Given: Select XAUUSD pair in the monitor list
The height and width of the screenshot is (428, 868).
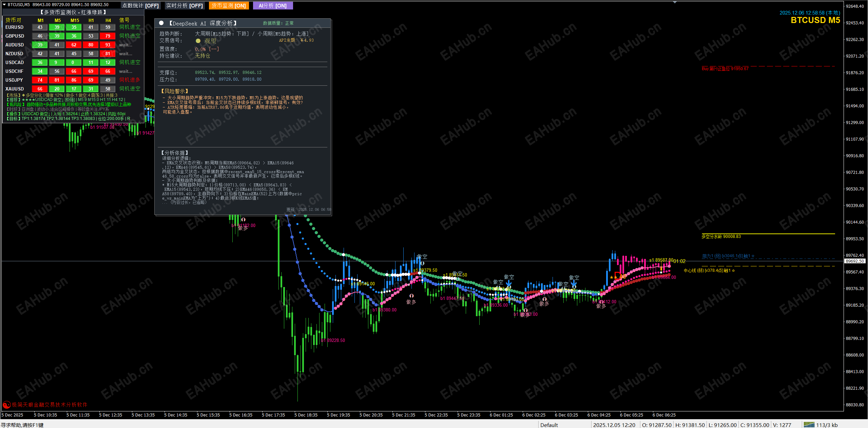Looking at the screenshot, I should coord(15,89).
